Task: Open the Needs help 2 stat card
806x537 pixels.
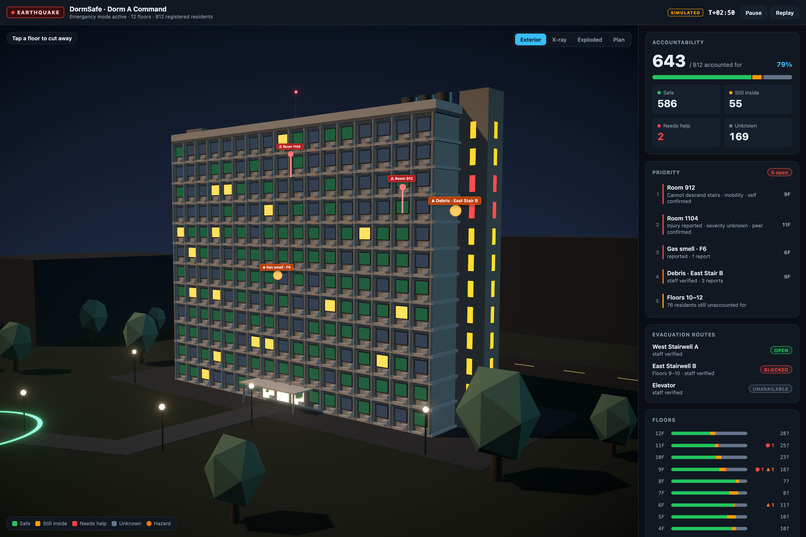Action: point(686,132)
